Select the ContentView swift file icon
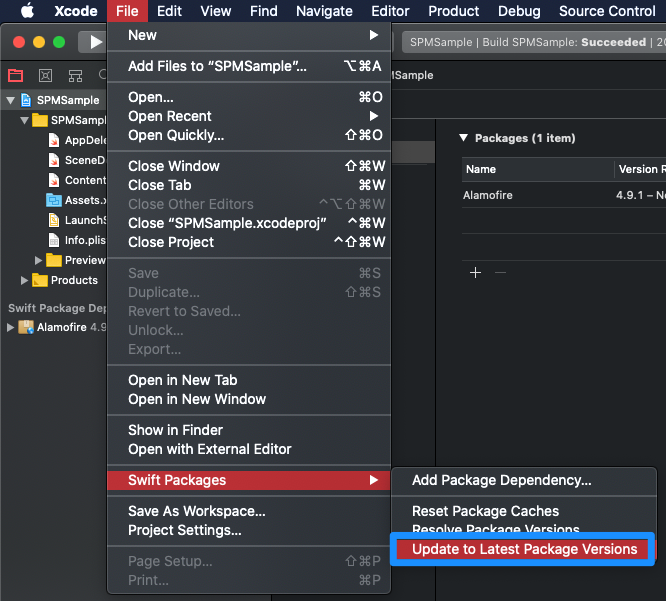The height and width of the screenshot is (601, 666). [x=54, y=180]
